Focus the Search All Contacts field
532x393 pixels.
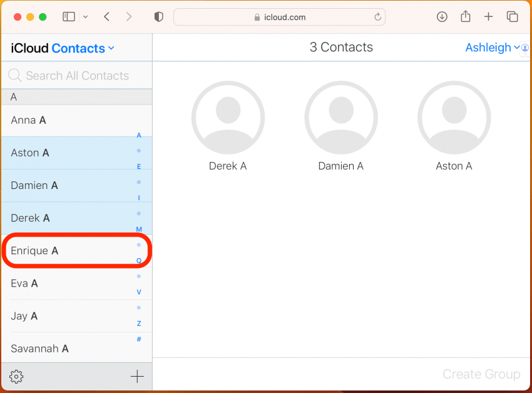(77, 75)
